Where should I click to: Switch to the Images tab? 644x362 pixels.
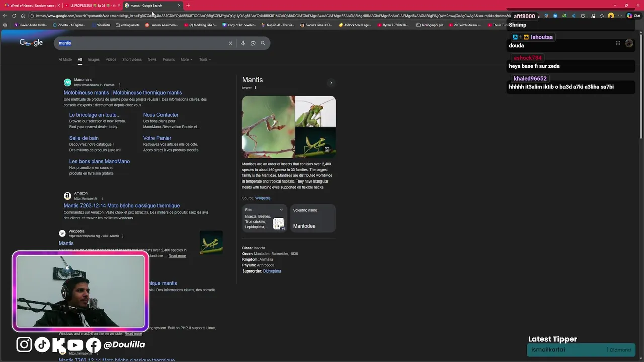94,59
